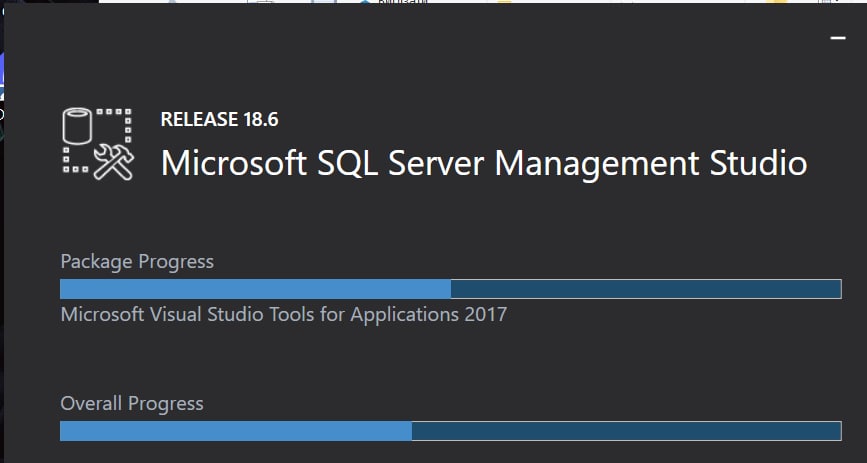Click the unfilled part of Package Progress bar
This screenshot has height=463, width=867.
(645, 289)
